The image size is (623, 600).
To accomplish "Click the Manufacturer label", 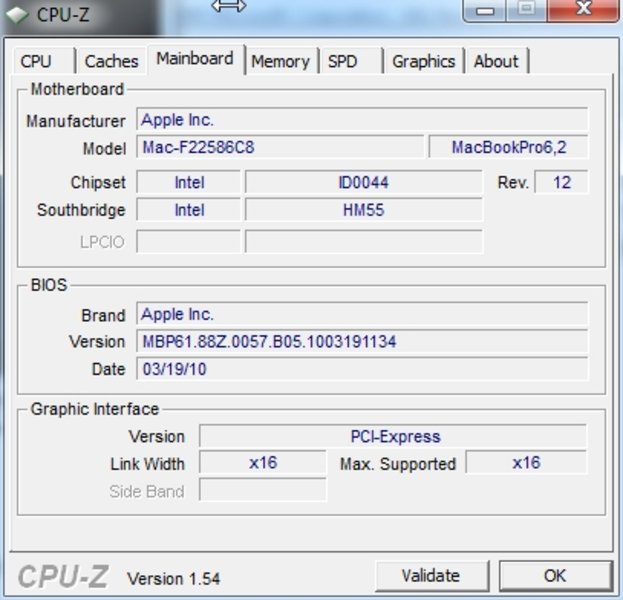I will (x=76, y=121).
